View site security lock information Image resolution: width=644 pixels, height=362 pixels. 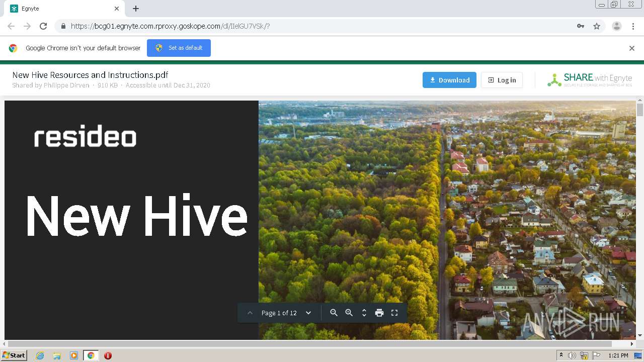point(63,26)
